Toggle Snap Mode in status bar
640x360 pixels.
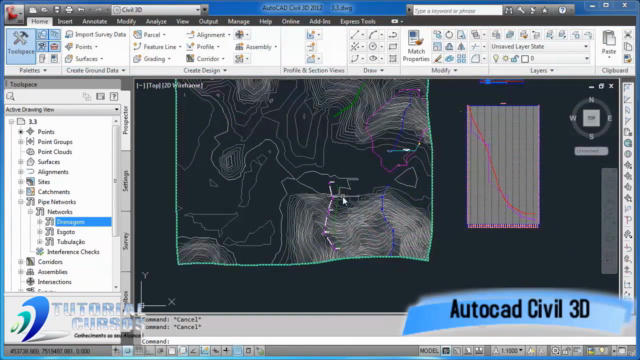point(128,351)
